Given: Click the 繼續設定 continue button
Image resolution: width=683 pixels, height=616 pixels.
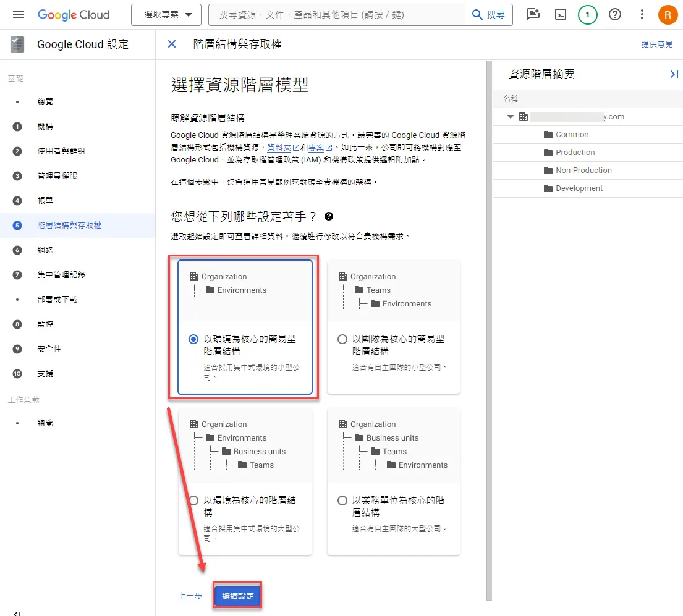Looking at the screenshot, I should coord(238,596).
